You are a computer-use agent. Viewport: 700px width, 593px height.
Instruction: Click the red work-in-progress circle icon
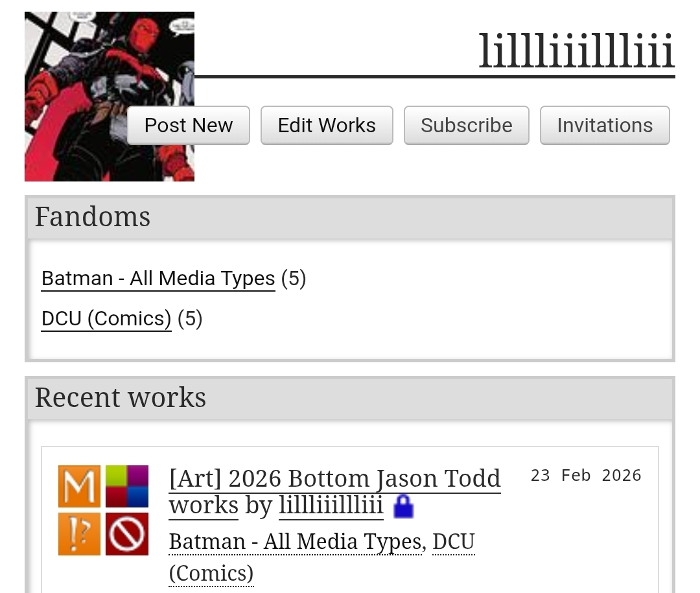pyautogui.click(x=127, y=534)
